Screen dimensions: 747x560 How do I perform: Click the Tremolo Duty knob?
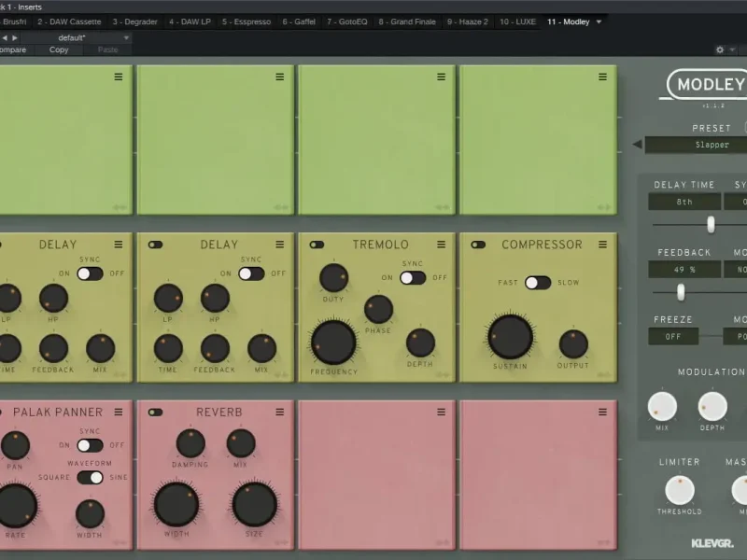coord(333,277)
